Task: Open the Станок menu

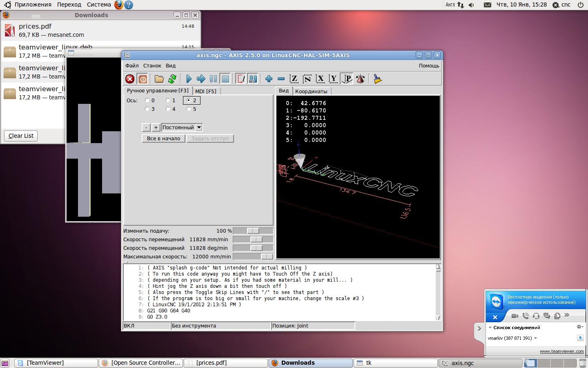Action: pyautogui.click(x=152, y=66)
